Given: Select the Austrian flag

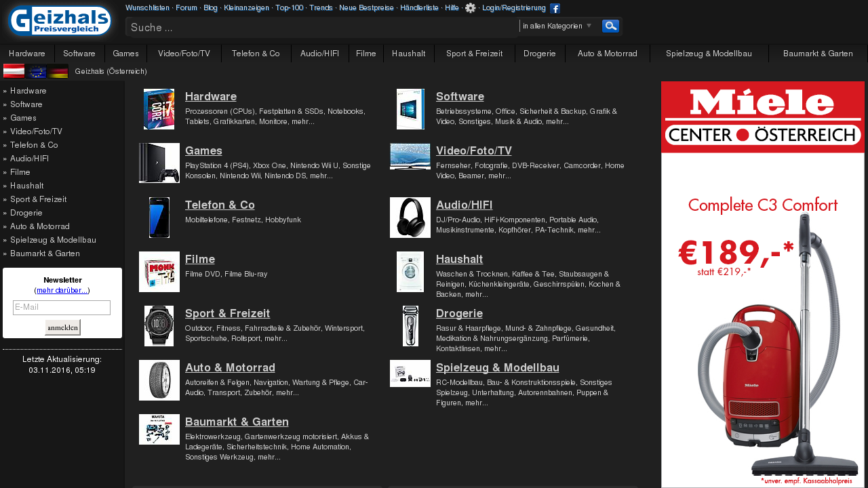Looking at the screenshot, I should [14, 71].
